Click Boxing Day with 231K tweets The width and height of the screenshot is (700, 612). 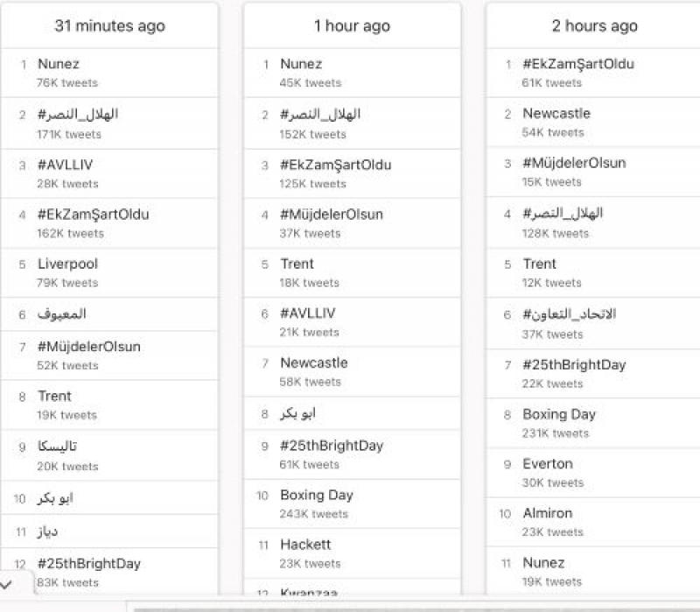click(558, 414)
